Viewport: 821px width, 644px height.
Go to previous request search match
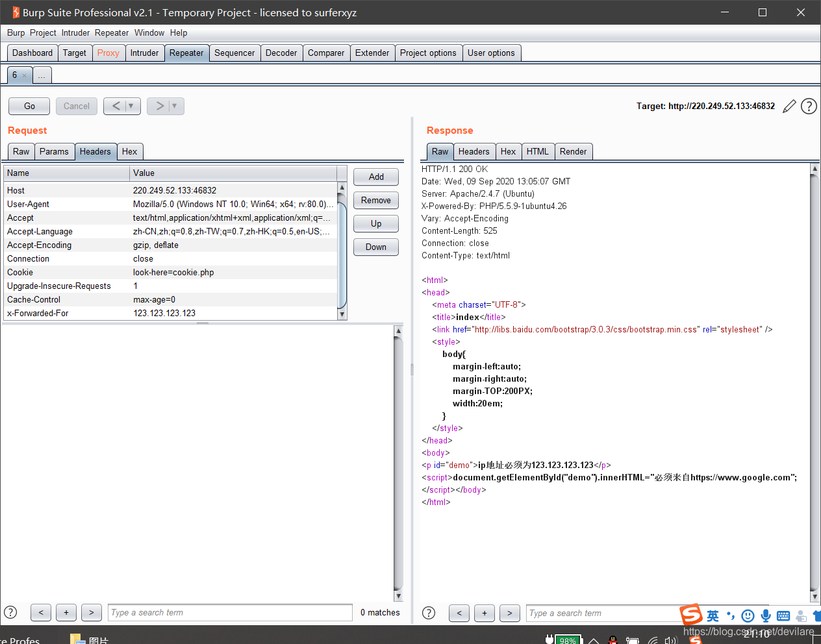click(41, 612)
